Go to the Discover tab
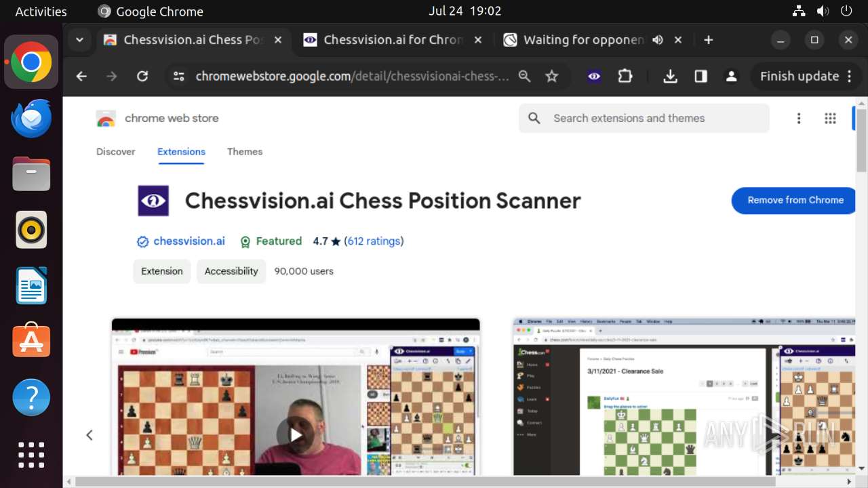Viewport: 868px width, 488px height. click(116, 152)
